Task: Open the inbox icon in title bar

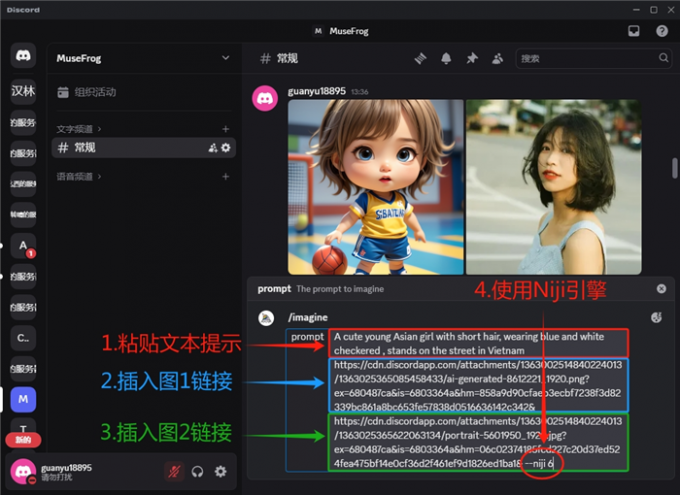Action: 634,31
